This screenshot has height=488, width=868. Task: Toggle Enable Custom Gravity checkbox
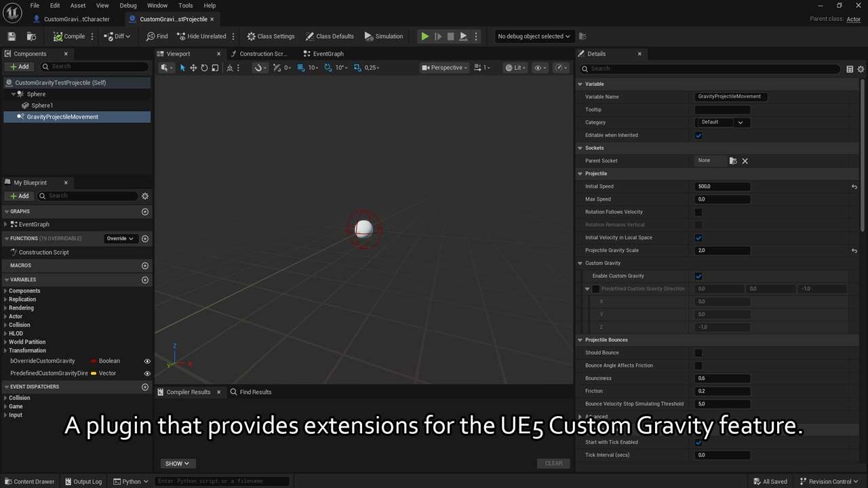coord(698,277)
